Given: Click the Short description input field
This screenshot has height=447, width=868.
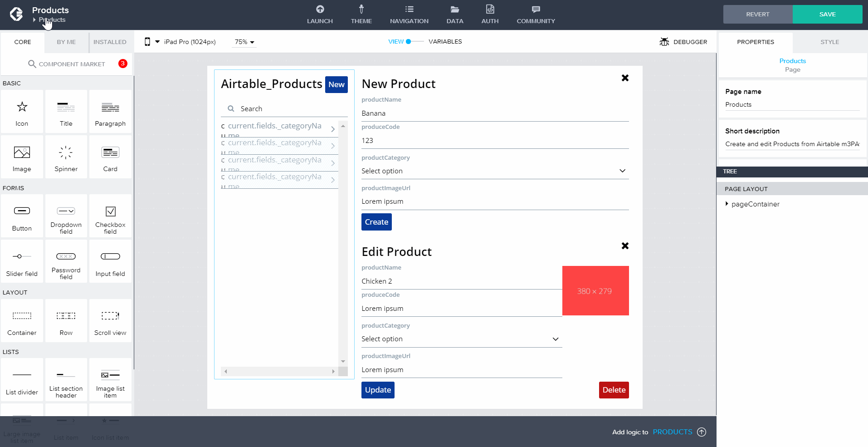Looking at the screenshot, I should [x=792, y=144].
